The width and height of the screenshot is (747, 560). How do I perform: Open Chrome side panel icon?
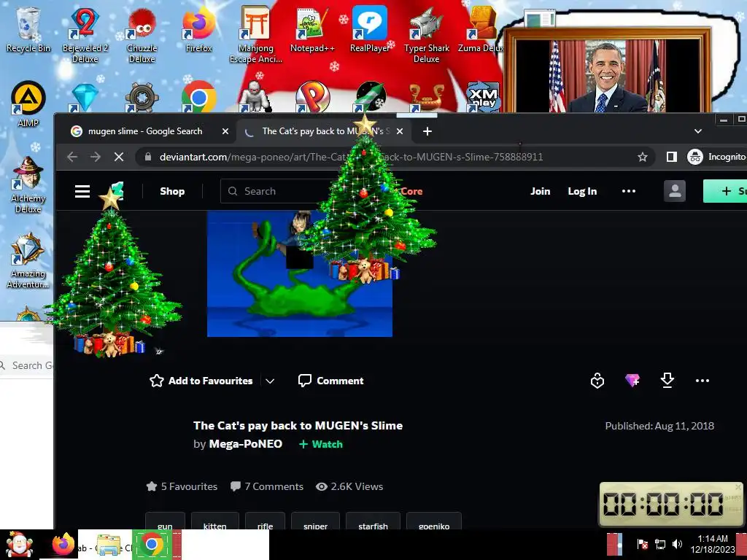[672, 157]
